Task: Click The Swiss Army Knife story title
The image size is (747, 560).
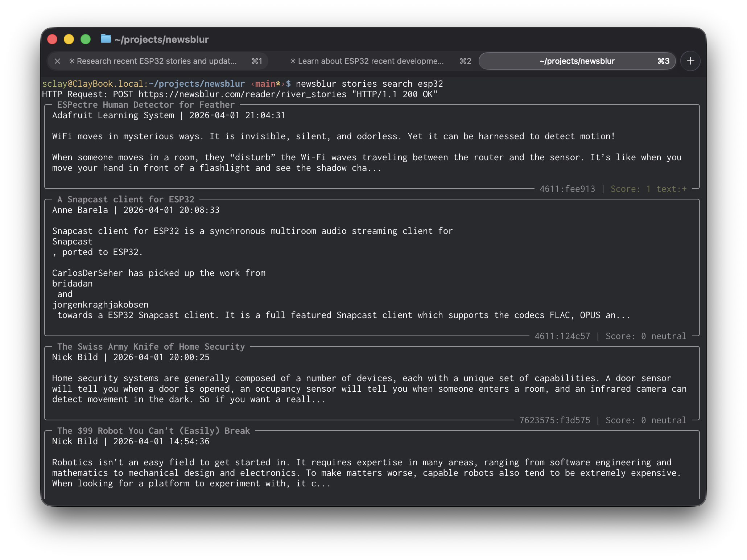Action: click(x=151, y=347)
